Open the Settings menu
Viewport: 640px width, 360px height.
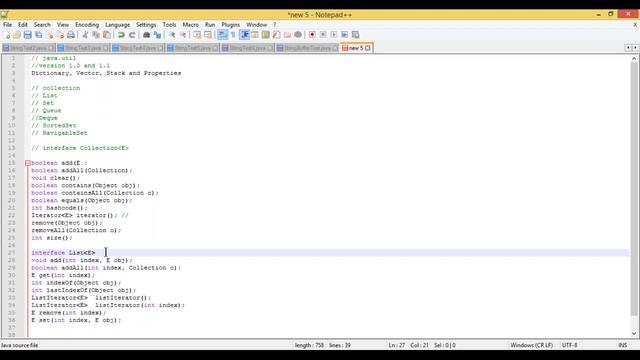pos(146,25)
